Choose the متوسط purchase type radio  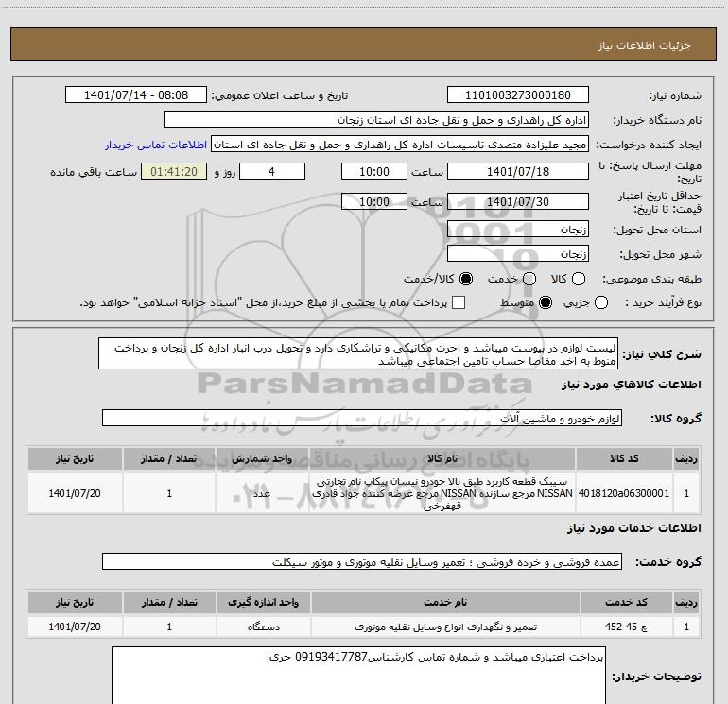pyautogui.click(x=546, y=303)
